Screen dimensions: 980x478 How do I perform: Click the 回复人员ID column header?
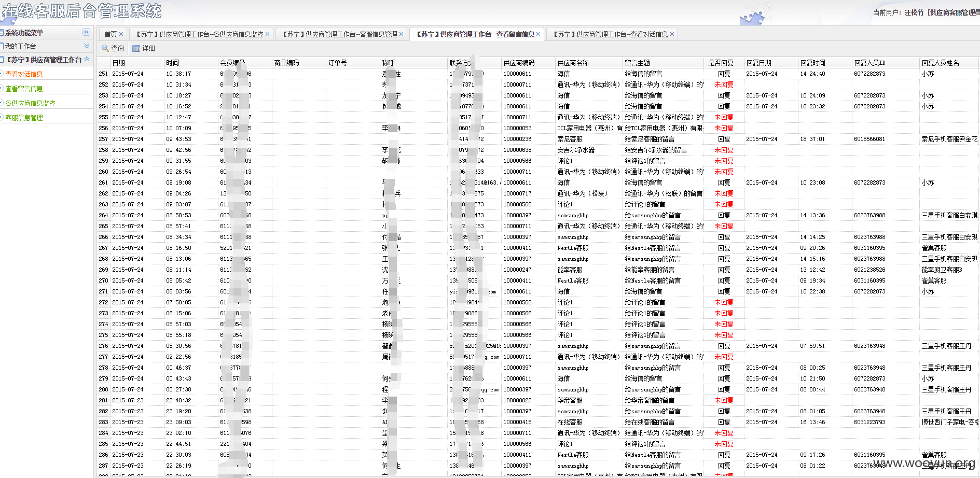pyautogui.click(x=886, y=63)
